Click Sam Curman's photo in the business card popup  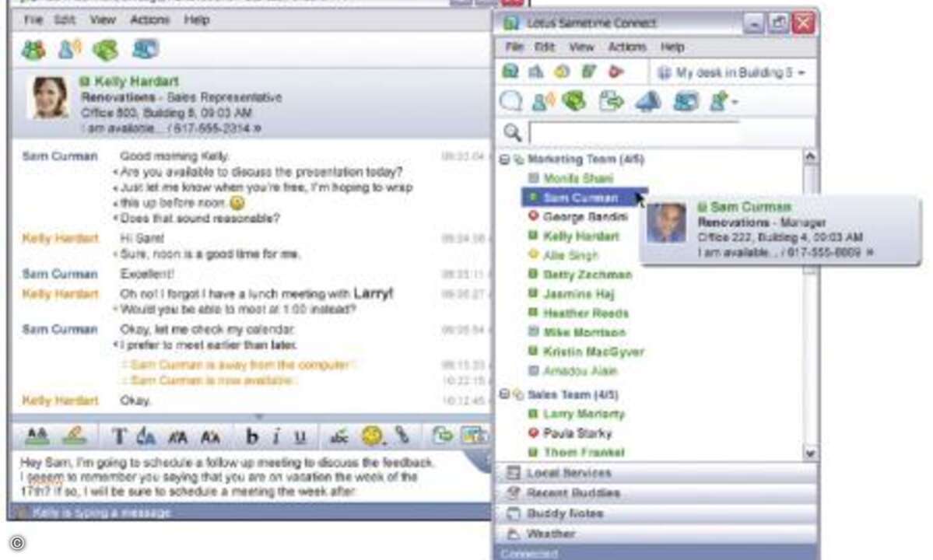pos(666,222)
